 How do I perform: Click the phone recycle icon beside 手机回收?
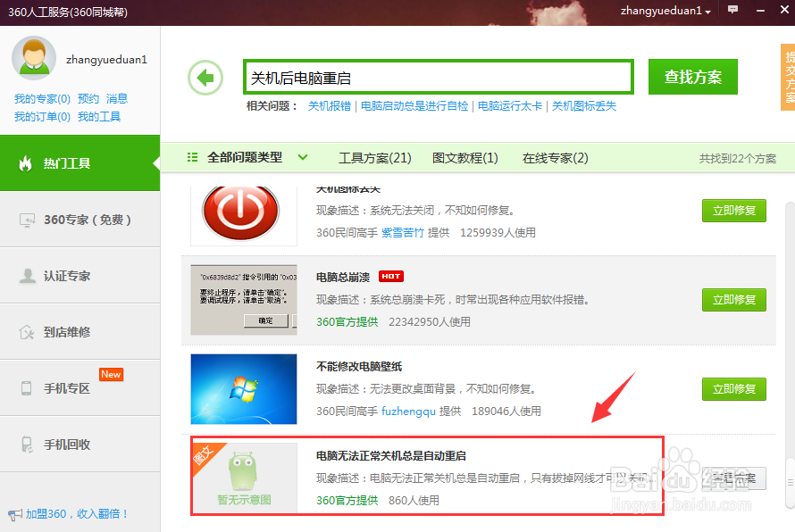tap(27, 445)
